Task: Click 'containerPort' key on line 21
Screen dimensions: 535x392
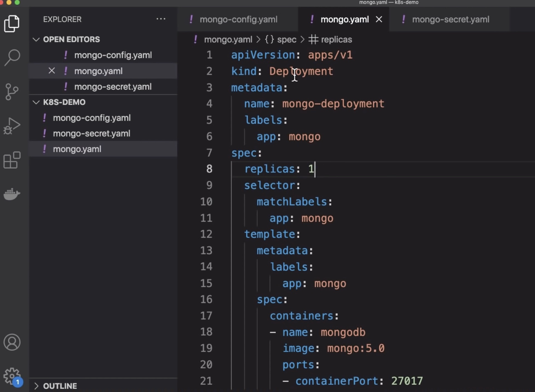Action: click(336, 381)
